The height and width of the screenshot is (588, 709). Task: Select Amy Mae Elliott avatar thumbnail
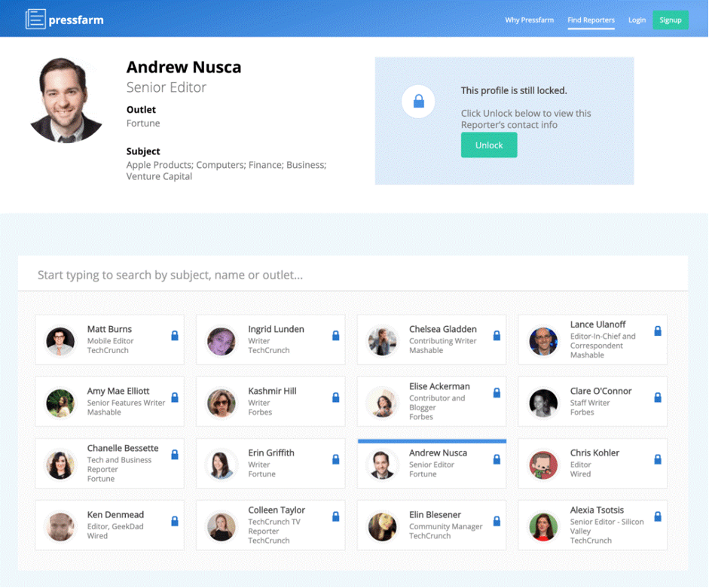pyautogui.click(x=60, y=403)
